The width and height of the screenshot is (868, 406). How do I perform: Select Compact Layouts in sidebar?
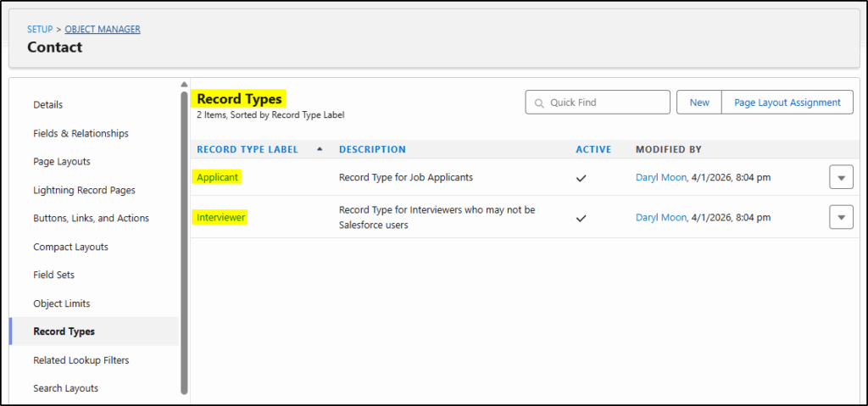coord(70,247)
